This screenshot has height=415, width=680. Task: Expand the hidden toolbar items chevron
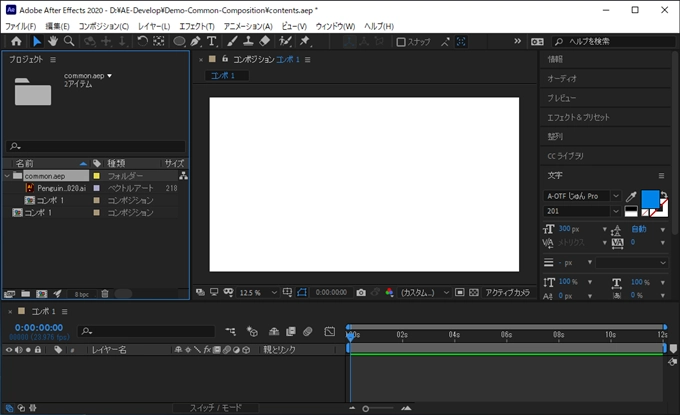point(517,41)
